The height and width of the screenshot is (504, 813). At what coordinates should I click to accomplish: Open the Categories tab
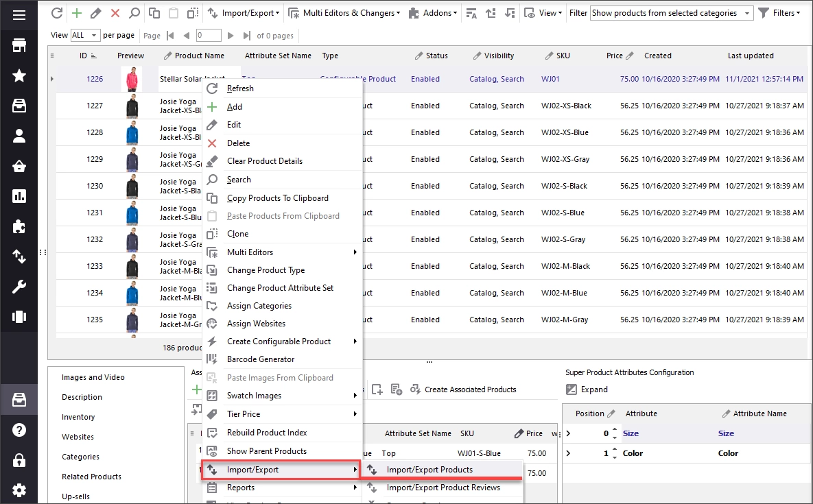[x=80, y=457]
